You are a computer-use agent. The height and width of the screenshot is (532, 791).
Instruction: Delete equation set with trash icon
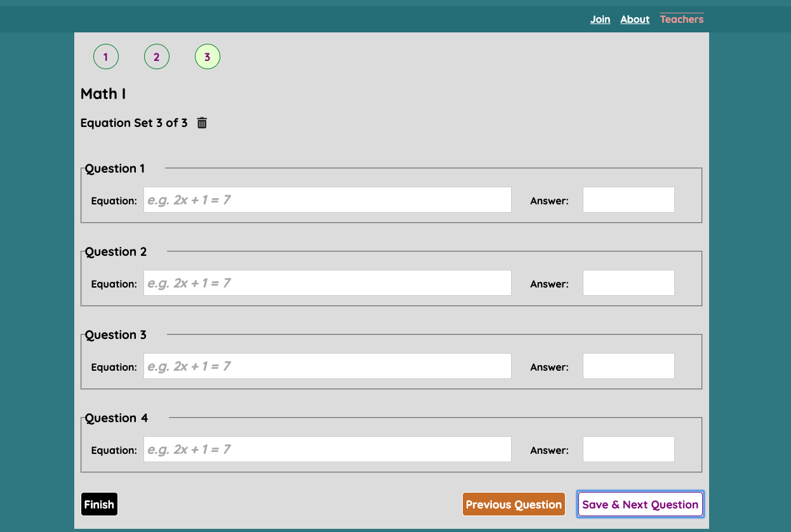click(x=202, y=123)
